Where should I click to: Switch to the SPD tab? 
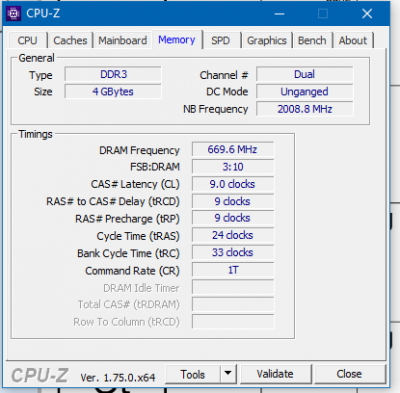click(221, 41)
